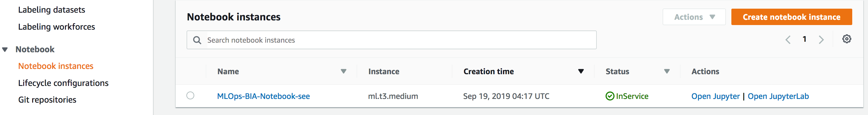Open MLOps-BIA-Notebook-see instance details

tap(263, 96)
